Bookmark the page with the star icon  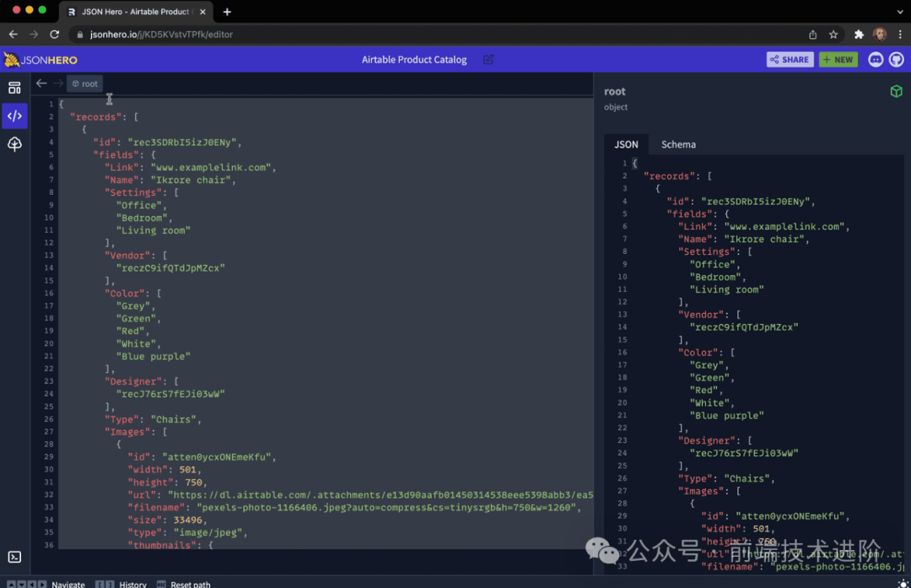click(x=833, y=35)
